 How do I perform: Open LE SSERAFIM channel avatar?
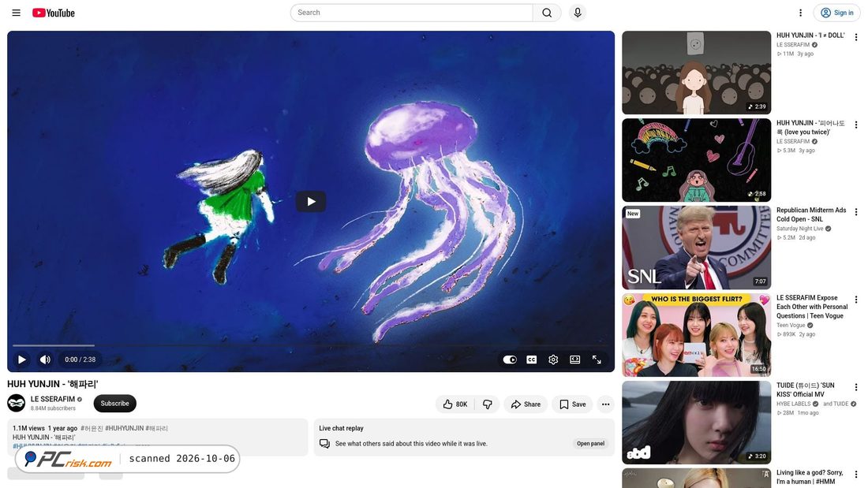pos(16,404)
